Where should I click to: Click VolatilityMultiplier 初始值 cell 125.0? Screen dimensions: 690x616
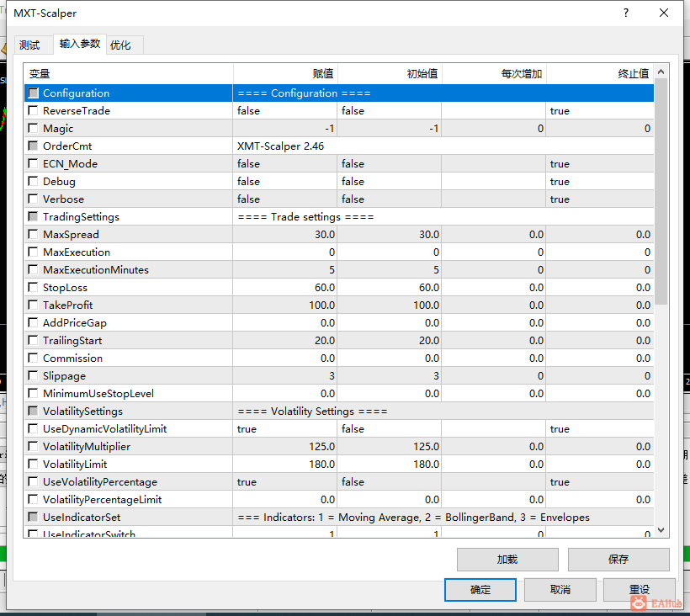click(x=390, y=446)
